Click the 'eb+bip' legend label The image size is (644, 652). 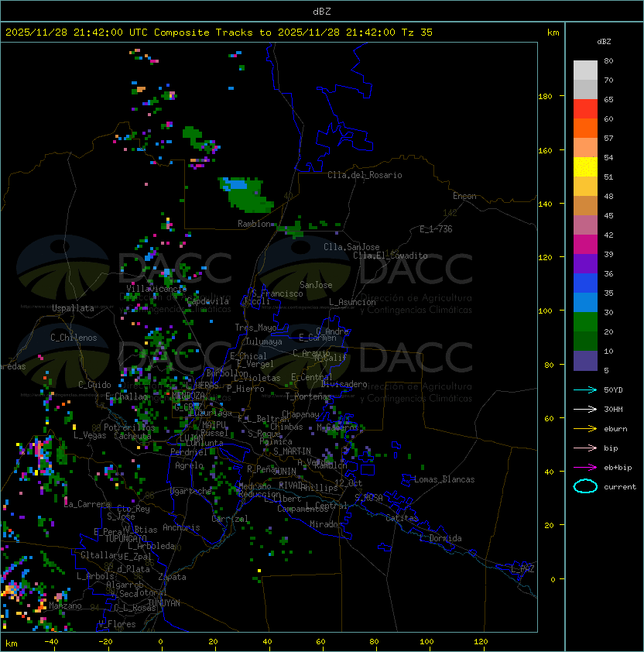click(618, 468)
